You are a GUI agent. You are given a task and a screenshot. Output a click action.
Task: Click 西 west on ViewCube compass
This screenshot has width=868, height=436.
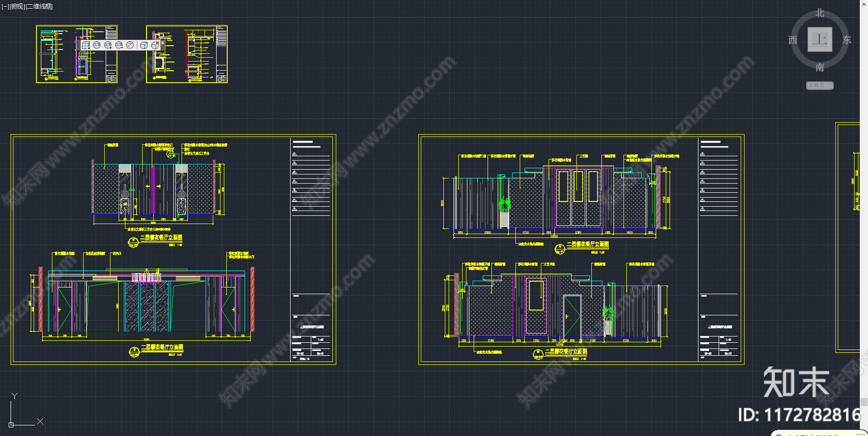point(793,40)
